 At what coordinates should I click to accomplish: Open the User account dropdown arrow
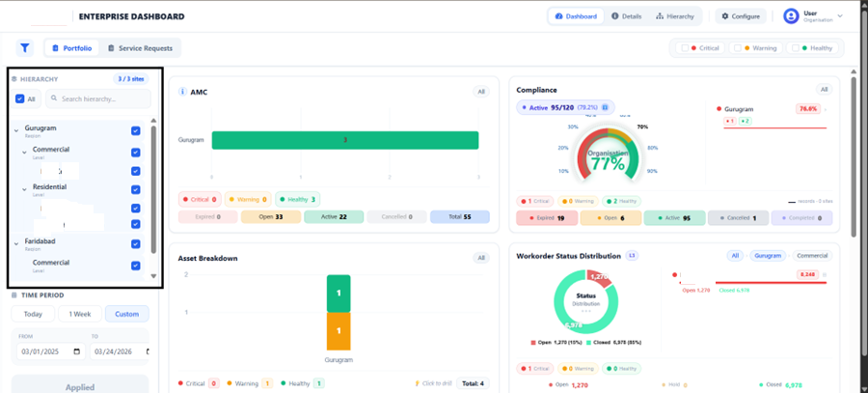tap(840, 15)
